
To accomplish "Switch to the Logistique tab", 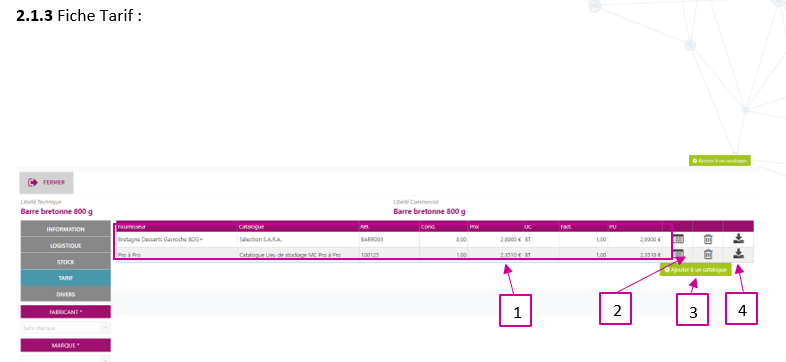I will pos(65,246).
